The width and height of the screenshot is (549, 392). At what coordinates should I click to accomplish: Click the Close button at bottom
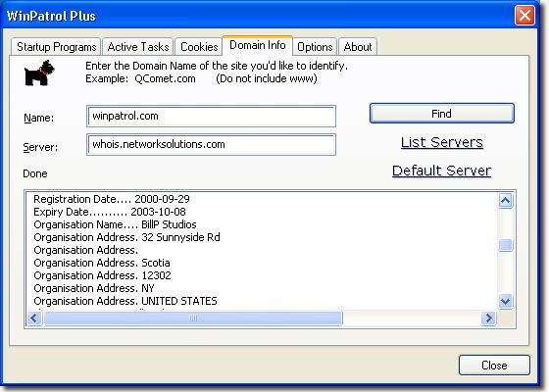(494, 366)
